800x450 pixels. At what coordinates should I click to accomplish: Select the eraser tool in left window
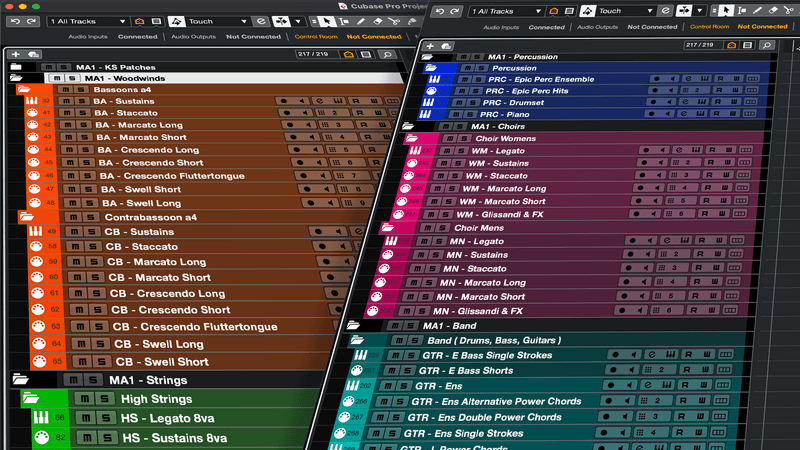pos(378,21)
